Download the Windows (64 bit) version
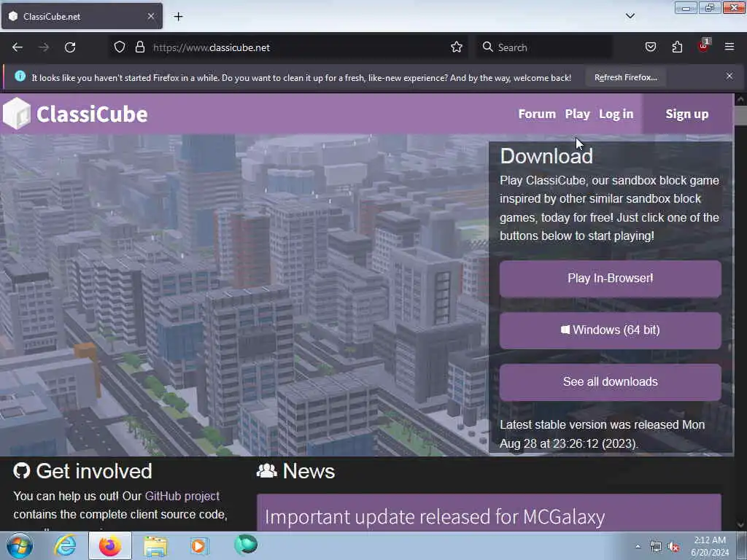The image size is (747, 560). [x=611, y=330]
